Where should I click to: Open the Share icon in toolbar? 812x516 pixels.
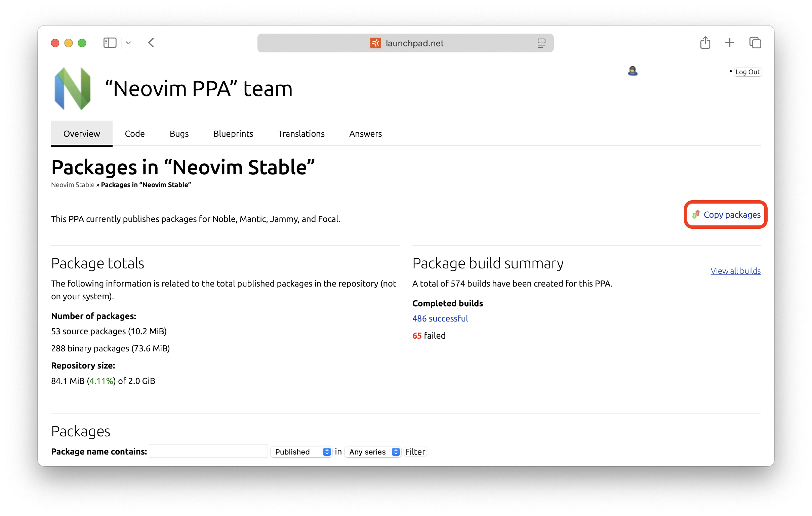[705, 43]
